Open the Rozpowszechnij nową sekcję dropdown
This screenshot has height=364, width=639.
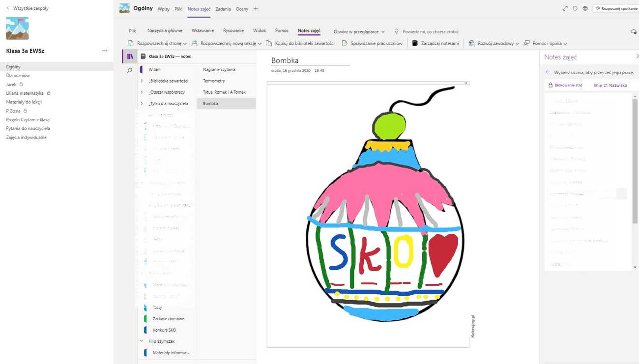click(x=227, y=43)
